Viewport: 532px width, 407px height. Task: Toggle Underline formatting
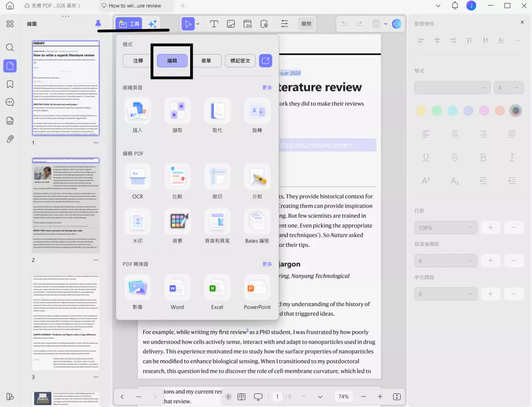coord(426,157)
